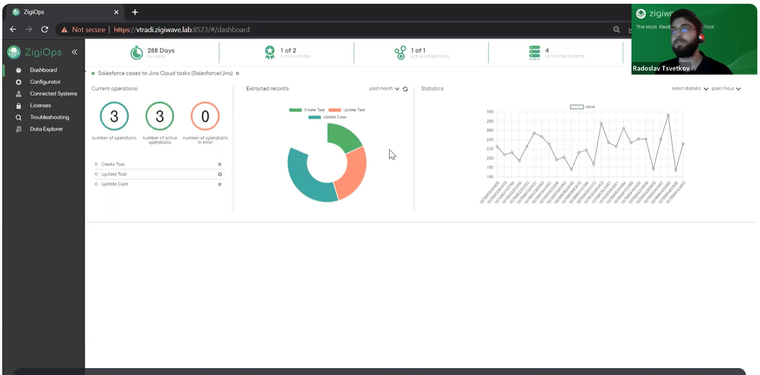Open the select statistic dropdown

click(x=690, y=89)
